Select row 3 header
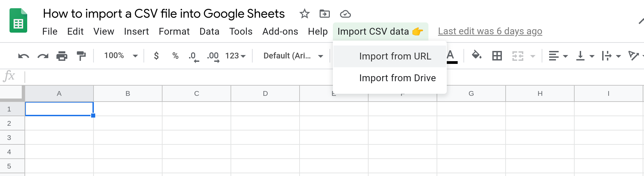 click(x=12, y=138)
